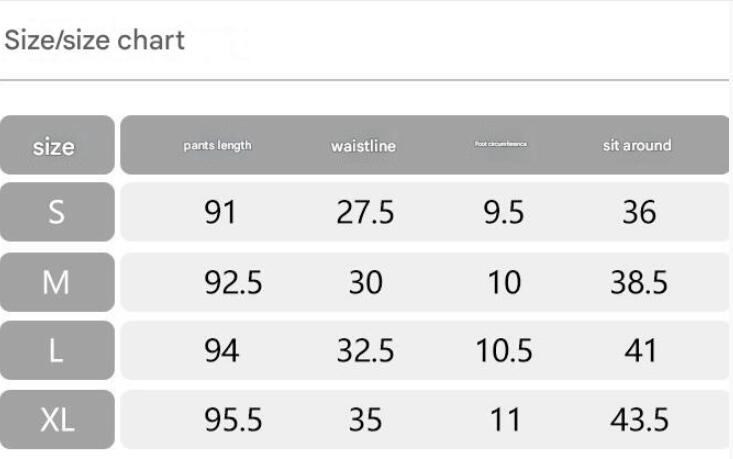Select sit around value 41 for L

pos(639,351)
